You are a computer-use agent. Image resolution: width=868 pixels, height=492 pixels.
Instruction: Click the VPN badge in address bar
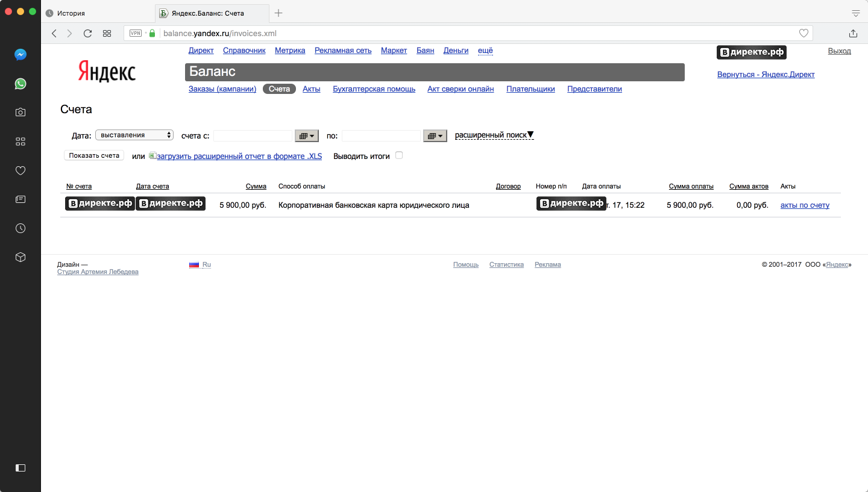point(136,34)
